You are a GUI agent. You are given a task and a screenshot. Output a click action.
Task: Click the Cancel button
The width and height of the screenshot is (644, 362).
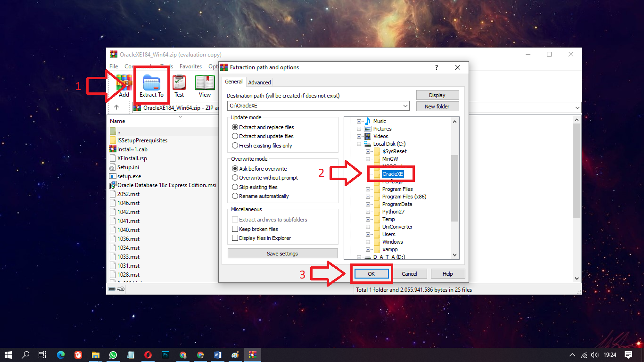tap(409, 274)
